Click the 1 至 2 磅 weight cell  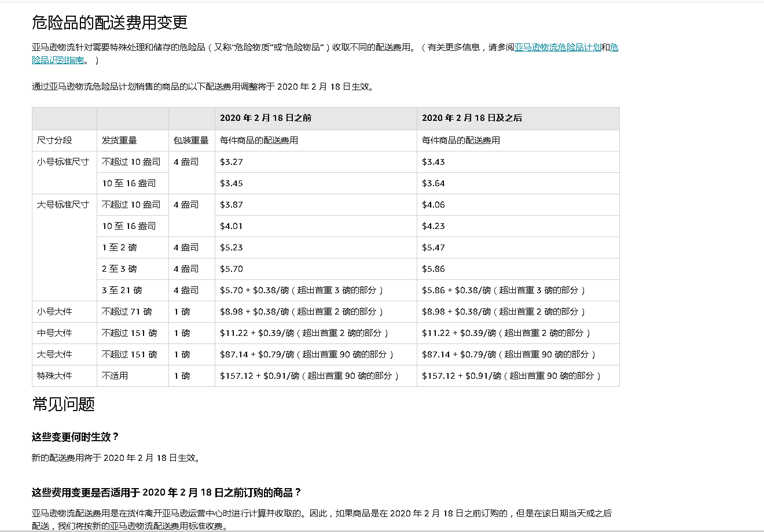pos(133,247)
